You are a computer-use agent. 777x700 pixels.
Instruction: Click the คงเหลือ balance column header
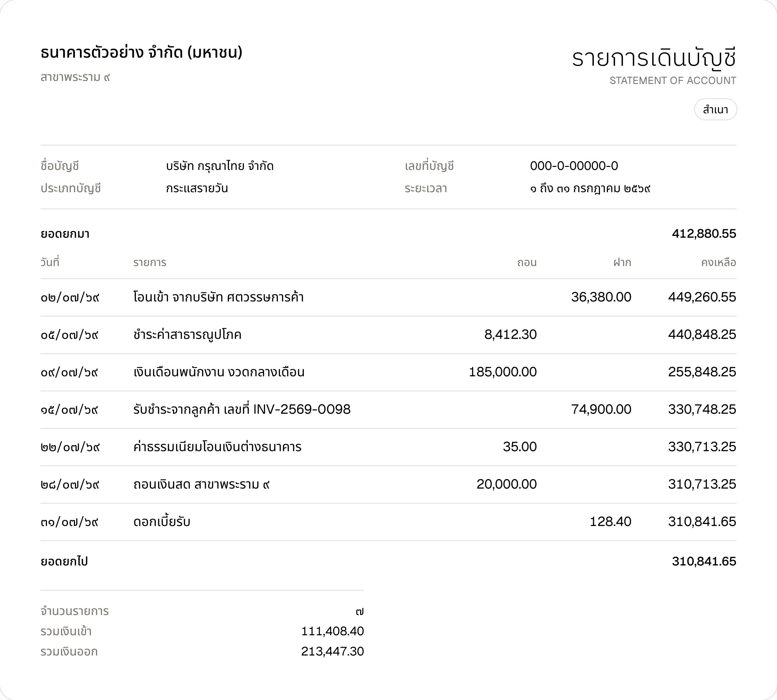point(719,263)
